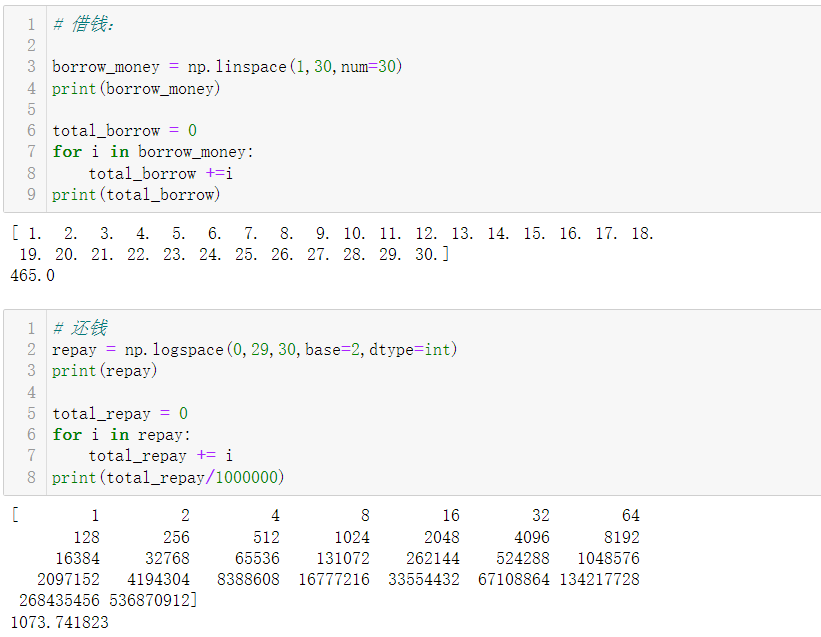Place cursor on 'total_borrow +=i' line
This screenshot has width=821, height=637.
point(161,173)
